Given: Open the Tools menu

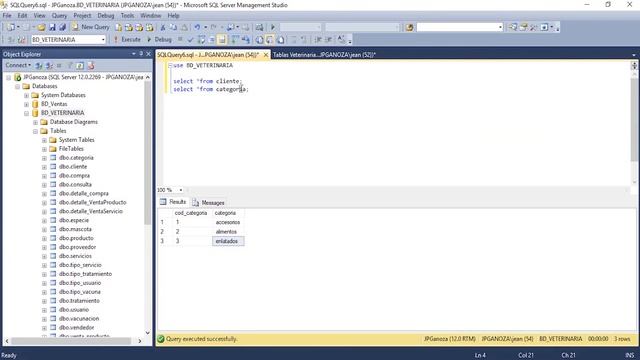Looking at the screenshot, I should point(127,16).
